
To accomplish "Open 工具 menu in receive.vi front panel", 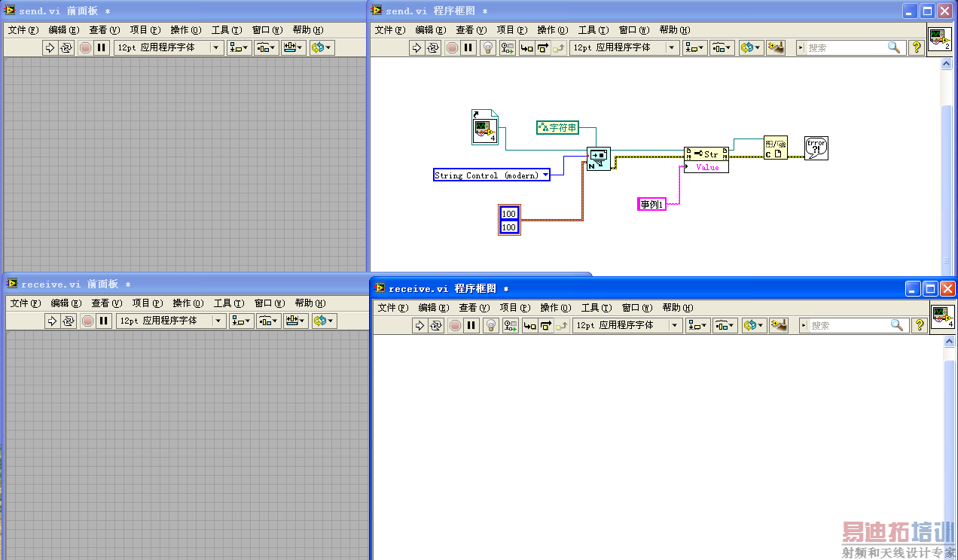I will coord(227,303).
